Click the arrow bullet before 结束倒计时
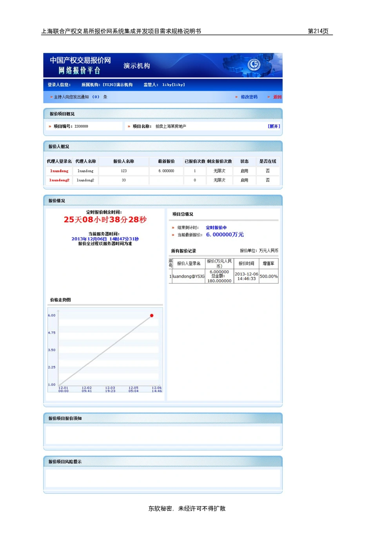 coord(173,227)
